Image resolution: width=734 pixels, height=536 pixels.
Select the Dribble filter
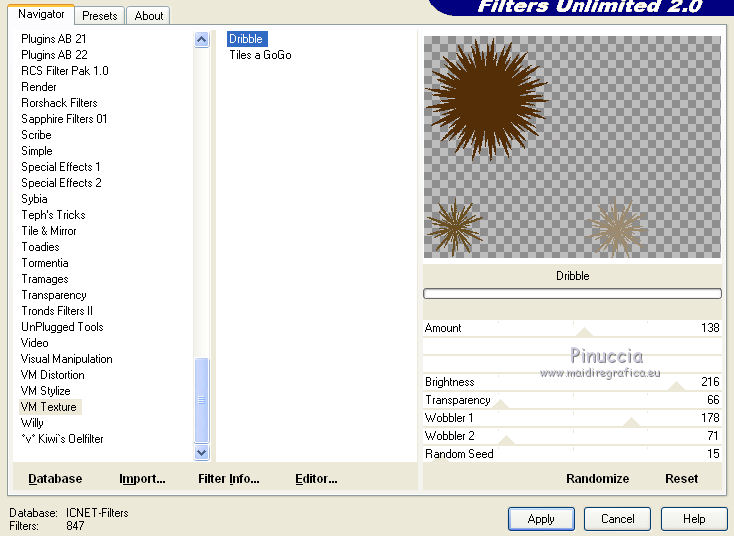pos(247,39)
